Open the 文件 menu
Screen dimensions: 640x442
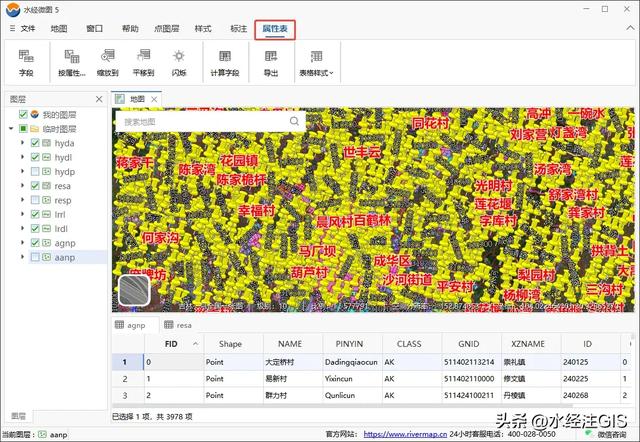pos(28,29)
